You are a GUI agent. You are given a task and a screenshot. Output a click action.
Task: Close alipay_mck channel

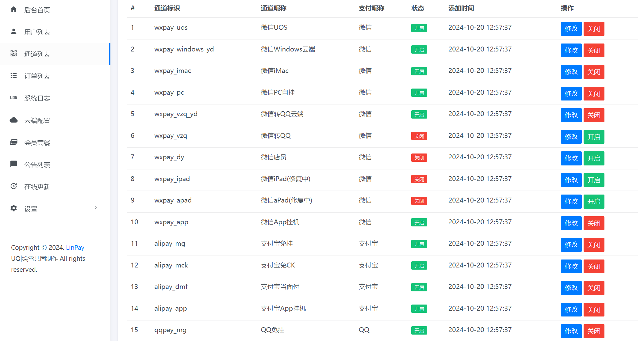[x=594, y=266]
